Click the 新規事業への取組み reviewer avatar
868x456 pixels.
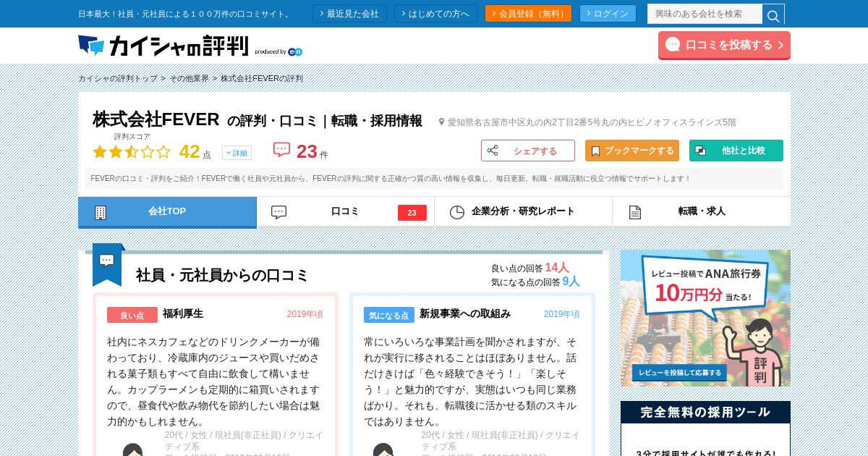tap(383, 449)
